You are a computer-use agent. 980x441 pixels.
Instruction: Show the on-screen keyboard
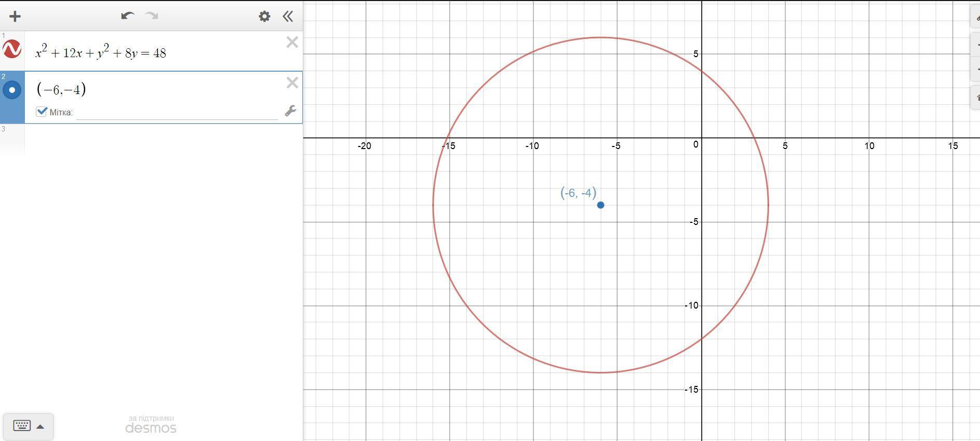(x=28, y=426)
